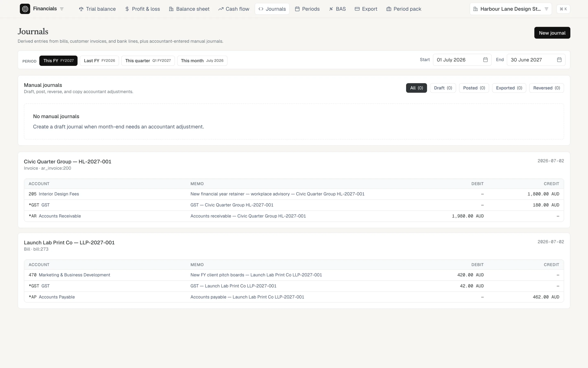Image resolution: width=588 pixels, height=368 pixels.
Task: Click the 1,800.00 AUD credit amount
Action: [543, 194]
